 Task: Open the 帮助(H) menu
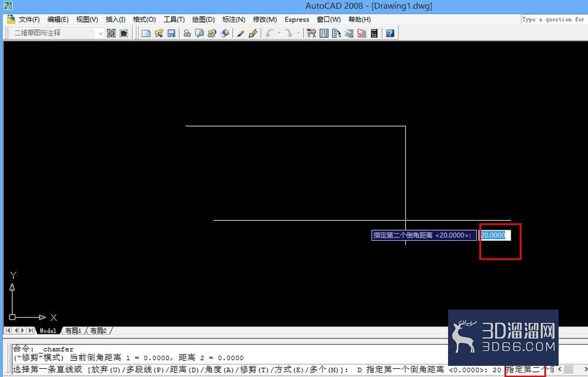point(359,19)
